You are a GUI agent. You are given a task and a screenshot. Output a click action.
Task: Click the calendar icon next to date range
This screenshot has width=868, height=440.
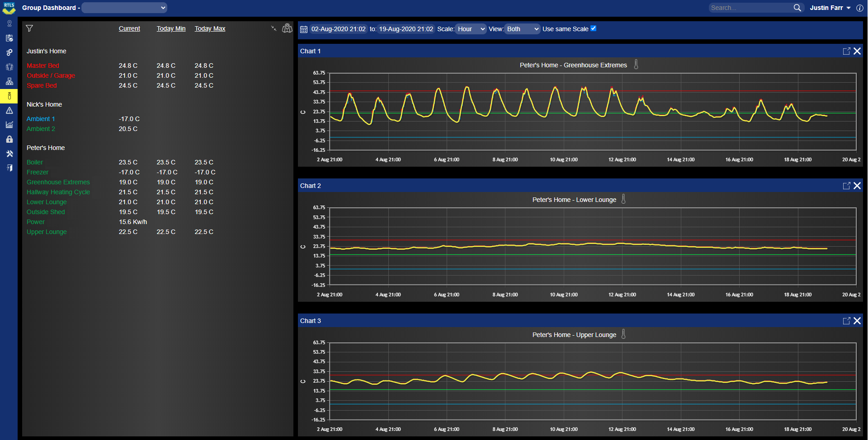pos(303,29)
